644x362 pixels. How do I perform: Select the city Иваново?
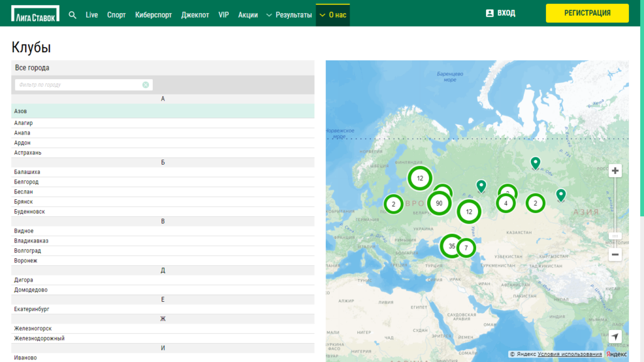(163, 358)
